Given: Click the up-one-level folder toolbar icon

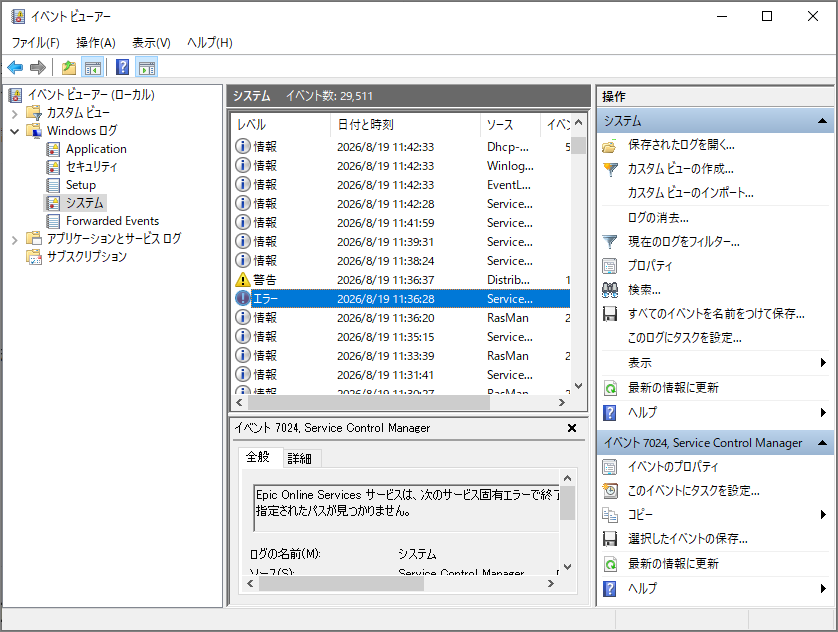Looking at the screenshot, I should (x=68, y=67).
